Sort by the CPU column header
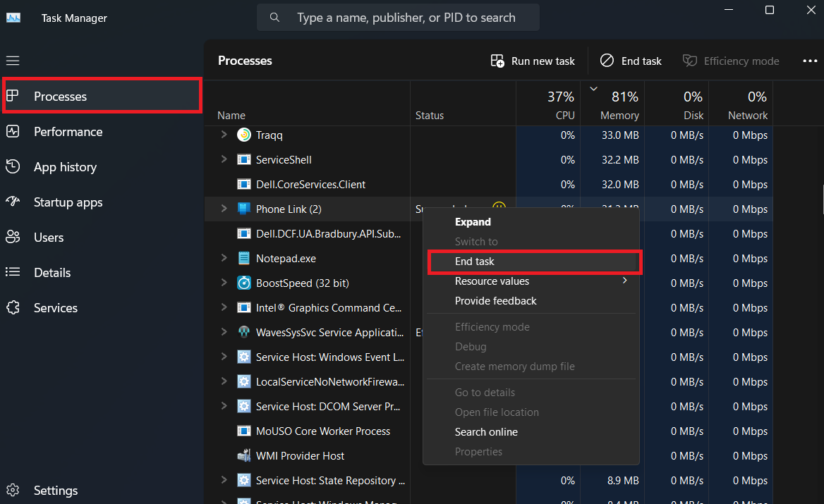Screen dimensions: 824x504 (x=548, y=104)
